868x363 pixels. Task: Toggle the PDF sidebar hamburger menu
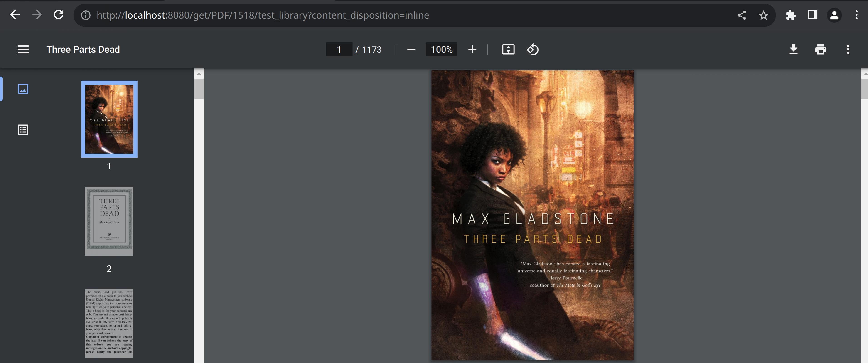(x=23, y=49)
